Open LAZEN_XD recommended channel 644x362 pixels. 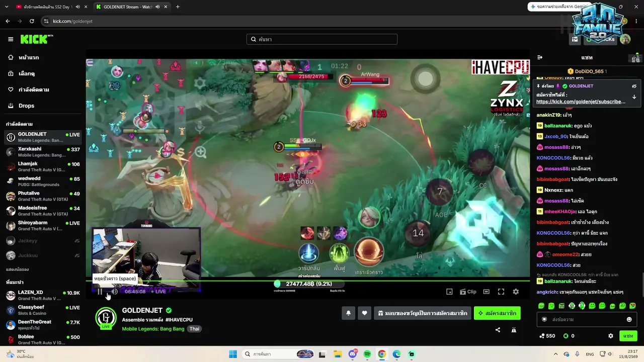click(x=43, y=295)
